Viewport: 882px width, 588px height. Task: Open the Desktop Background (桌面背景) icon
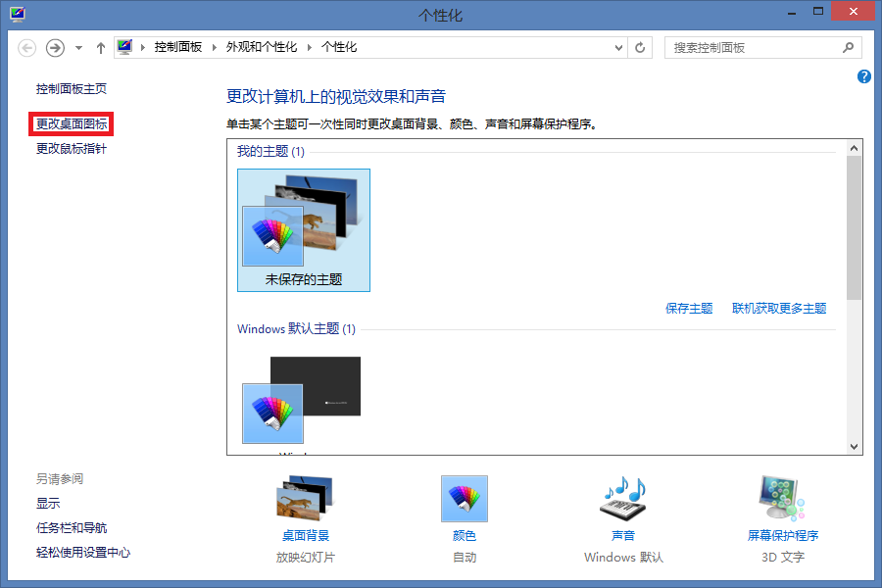pos(305,498)
